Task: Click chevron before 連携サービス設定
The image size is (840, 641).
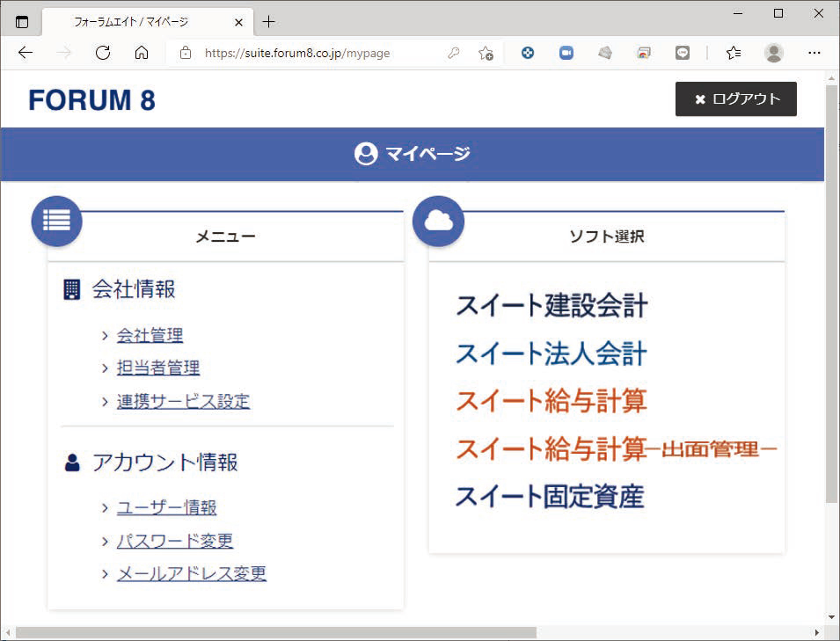Action: click(105, 402)
